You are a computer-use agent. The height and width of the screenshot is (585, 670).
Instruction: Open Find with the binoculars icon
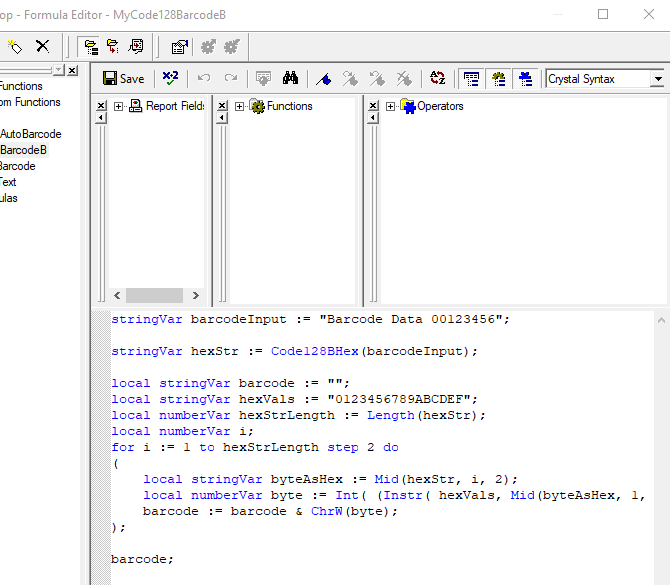(291, 78)
